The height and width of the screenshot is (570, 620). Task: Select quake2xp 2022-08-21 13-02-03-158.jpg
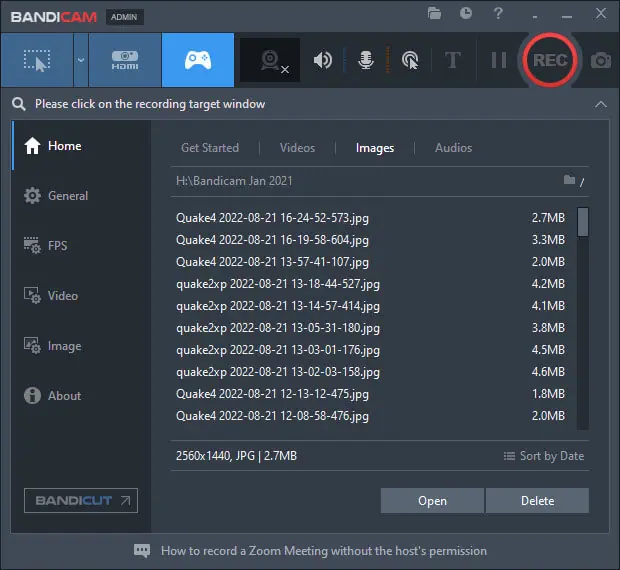coord(371,372)
